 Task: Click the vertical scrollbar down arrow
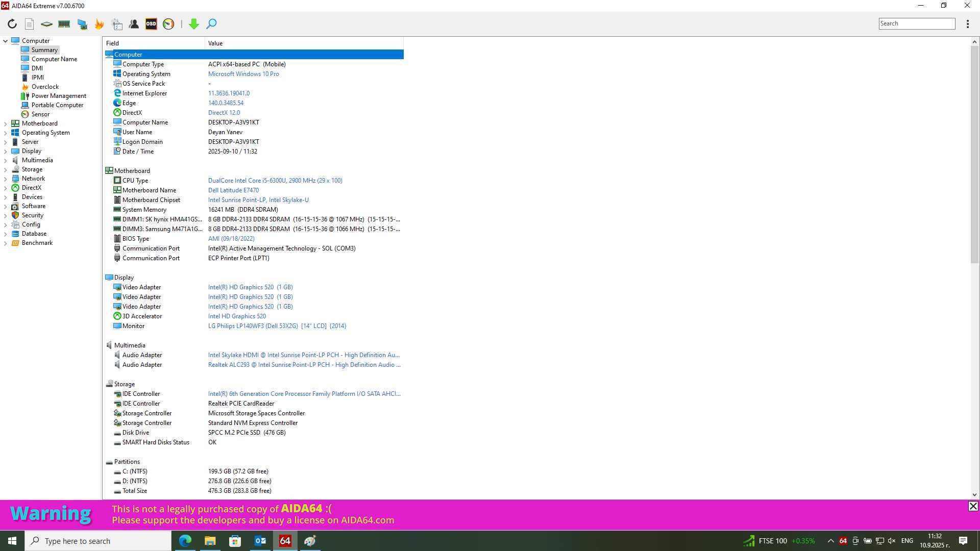[974, 494]
